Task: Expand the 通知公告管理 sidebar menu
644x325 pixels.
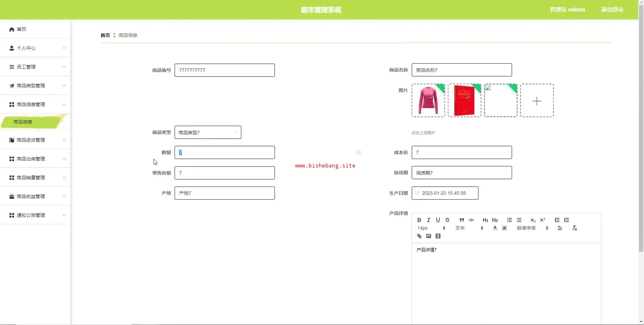Action: click(x=35, y=215)
